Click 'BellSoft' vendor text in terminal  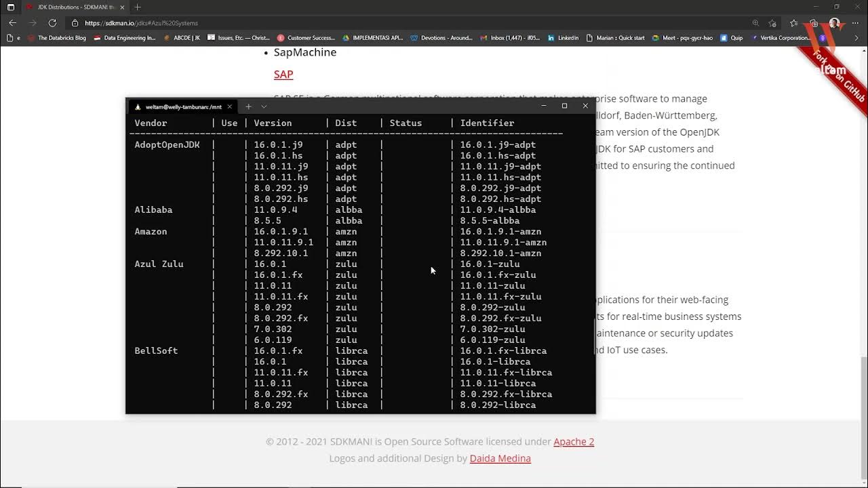(156, 350)
